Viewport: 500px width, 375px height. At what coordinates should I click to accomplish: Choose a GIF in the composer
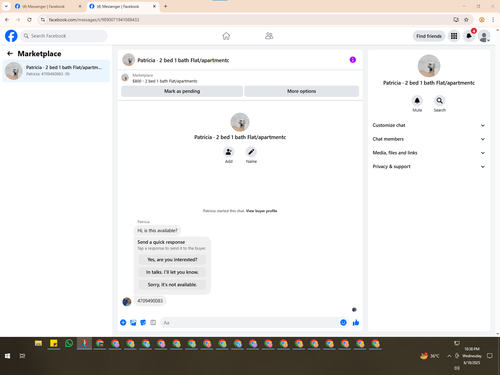pos(153,322)
